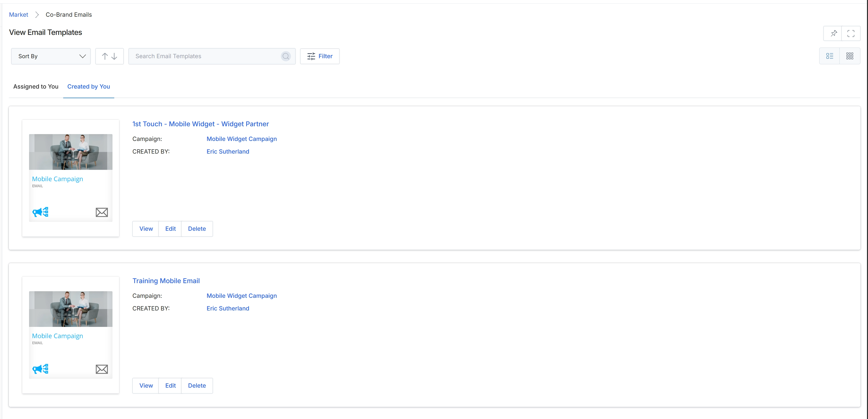Focus the Search Email Templates field
This screenshot has height=419, width=868.
pyautogui.click(x=212, y=56)
